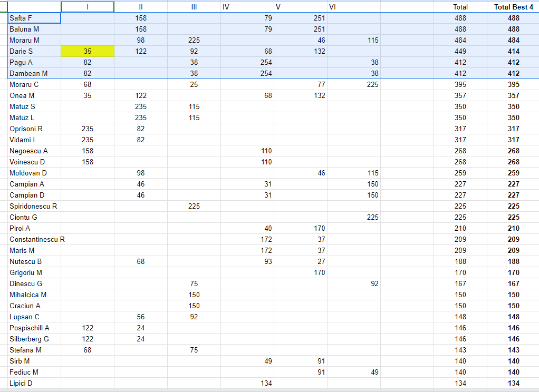Click the Pospischill A name cell

(x=34, y=328)
